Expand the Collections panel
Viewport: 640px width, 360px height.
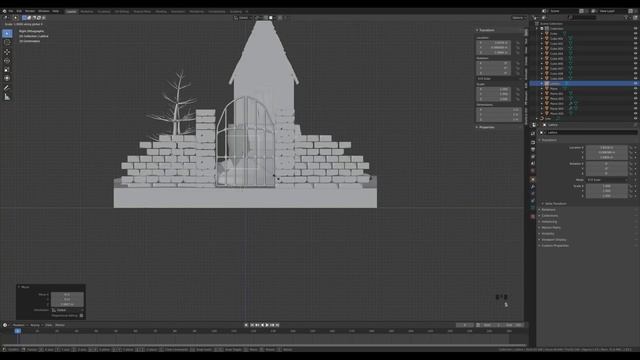tap(549, 216)
